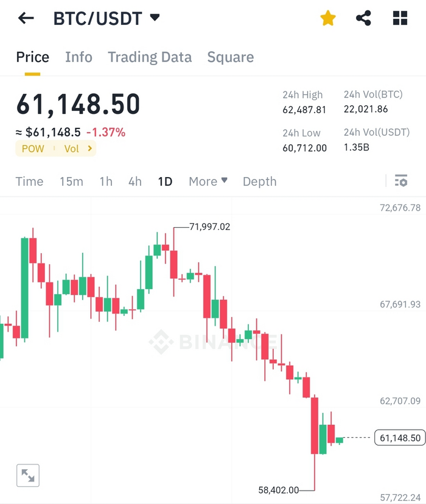The image size is (426, 504).
Task: Select the 1h chart interval
Action: (106, 181)
